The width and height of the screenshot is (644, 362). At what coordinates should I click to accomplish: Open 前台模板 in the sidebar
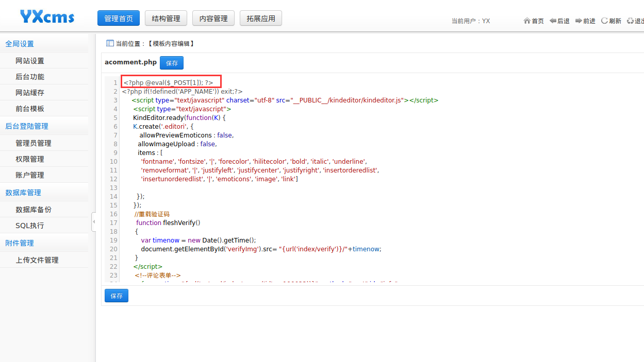tap(30, 109)
